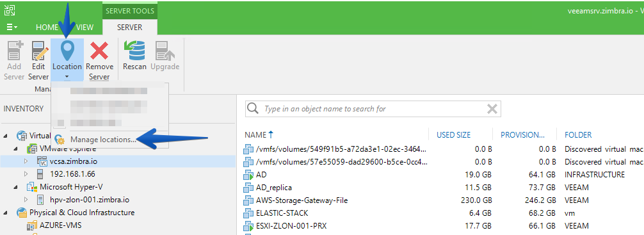Click the Manage locations gear icon
The width and height of the screenshot is (644, 235).
[x=60, y=140]
